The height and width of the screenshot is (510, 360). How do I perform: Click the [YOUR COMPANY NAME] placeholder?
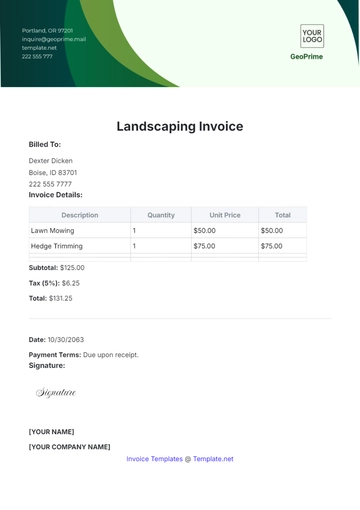pyautogui.click(x=69, y=447)
